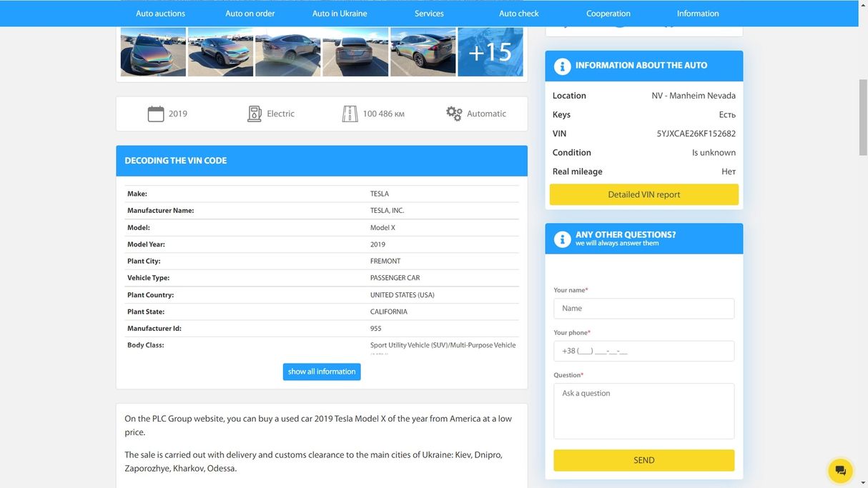Click the Automatic transmission label
This screenshot has height=488, width=868.
[486, 114]
